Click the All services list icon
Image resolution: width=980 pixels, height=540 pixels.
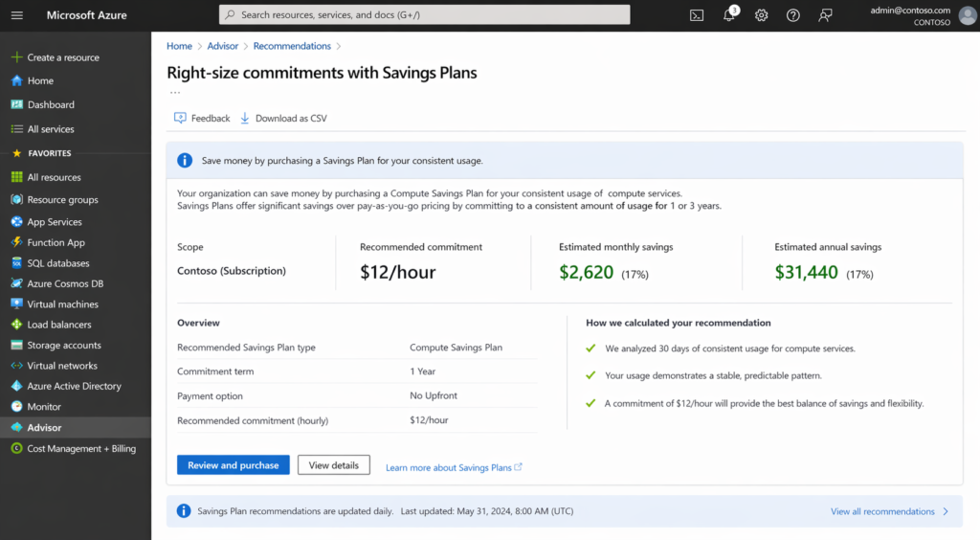coord(17,128)
